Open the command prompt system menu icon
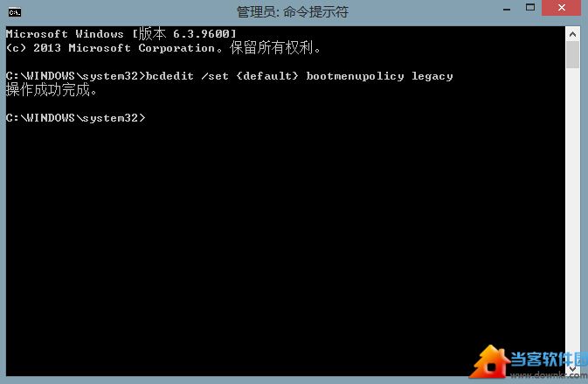This screenshot has width=588, height=384. point(15,12)
